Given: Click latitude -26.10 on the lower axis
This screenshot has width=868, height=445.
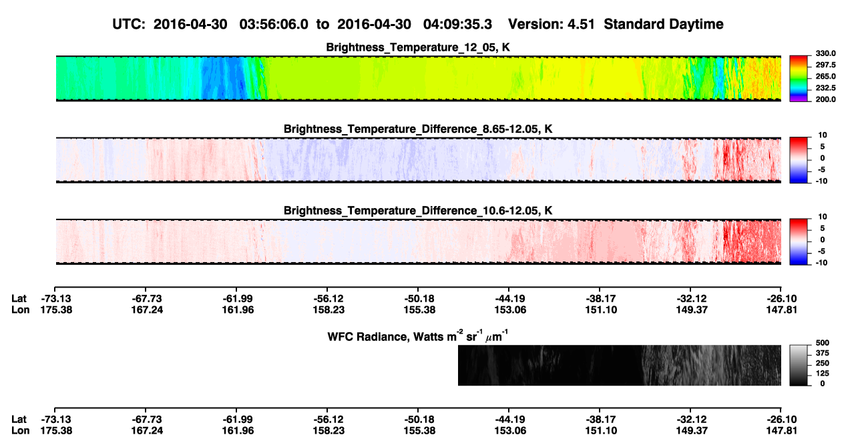Looking at the screenshot, I should pos(781,420).
